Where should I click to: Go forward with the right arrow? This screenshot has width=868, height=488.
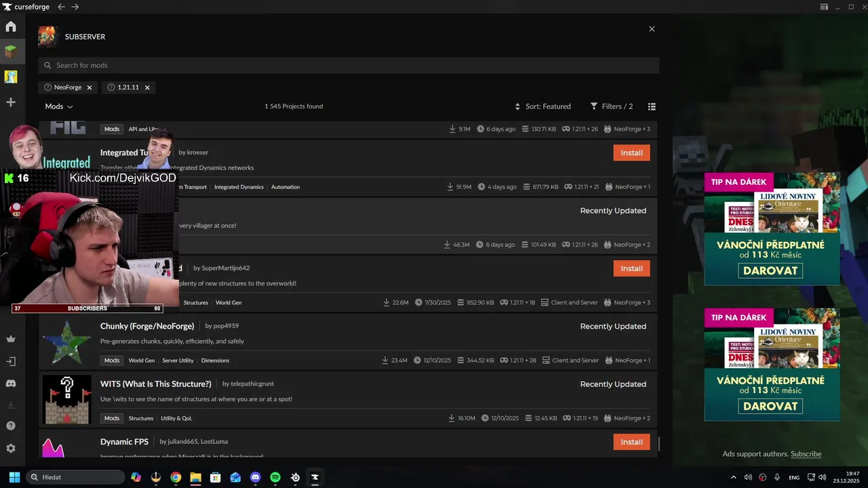[75, 7]
